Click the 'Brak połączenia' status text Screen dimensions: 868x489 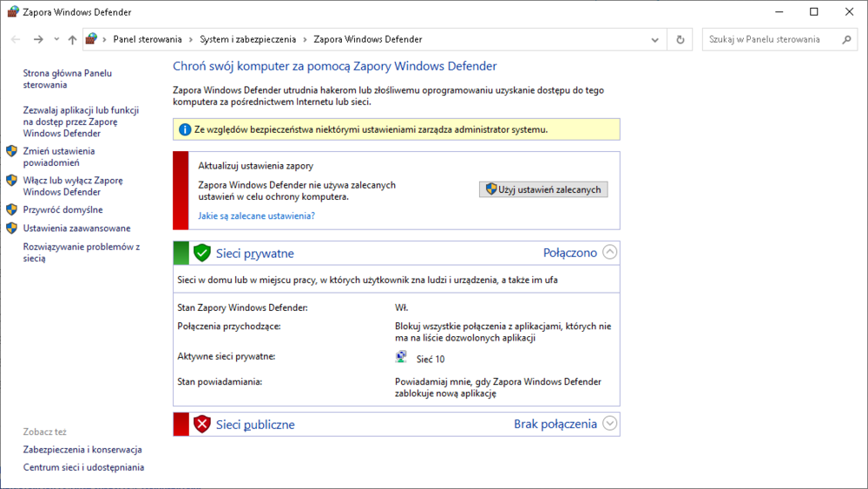pos(556,424)
